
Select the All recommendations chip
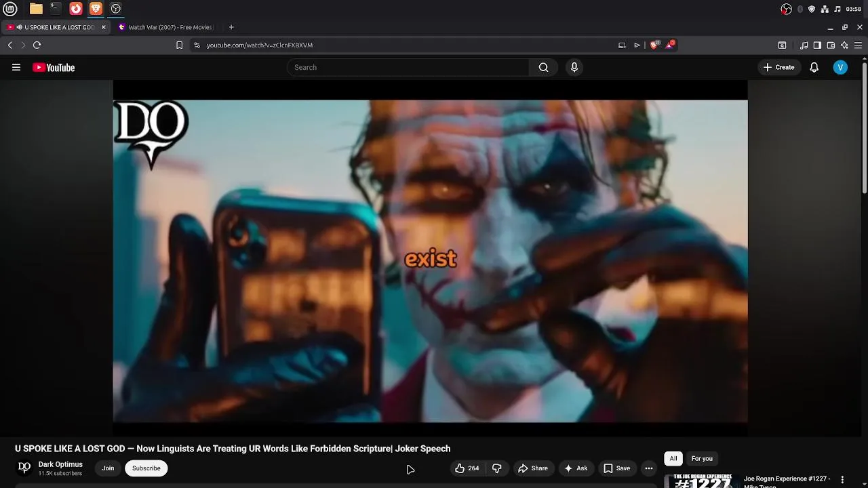[673, 459]
